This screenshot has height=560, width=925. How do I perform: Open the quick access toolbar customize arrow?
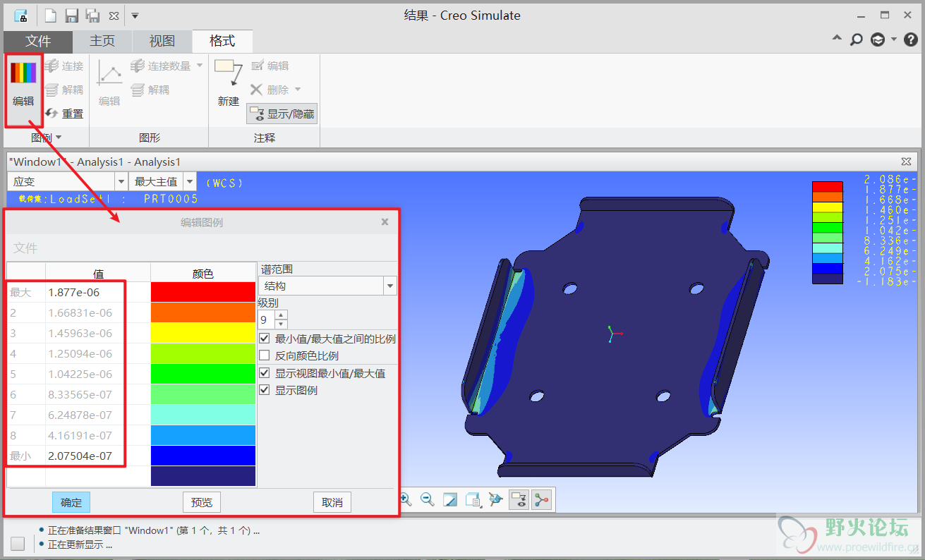[x=135, y=16]
